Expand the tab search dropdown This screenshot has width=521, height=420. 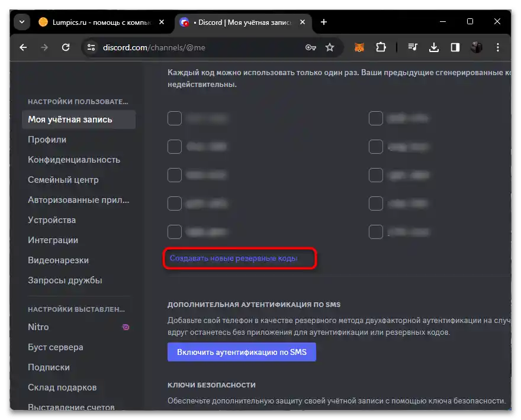pyautogui.click(x=22, y=22)
